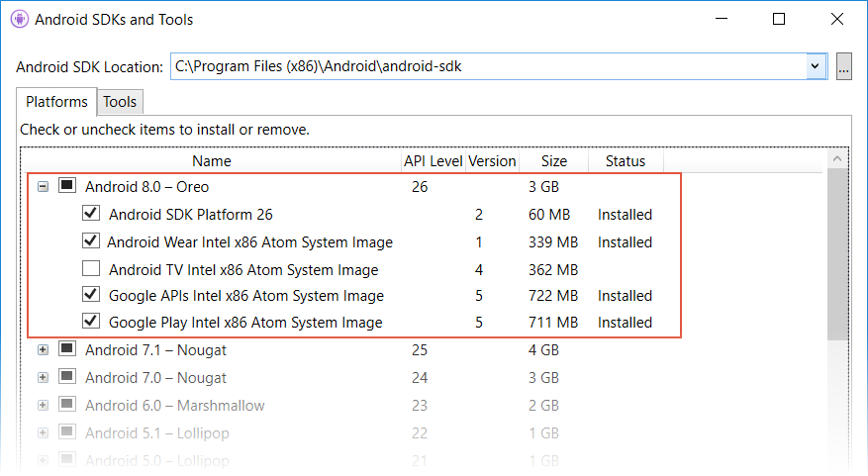Close the Android SDKs and Tools window
868x476 pixels.
coord(837,19)
